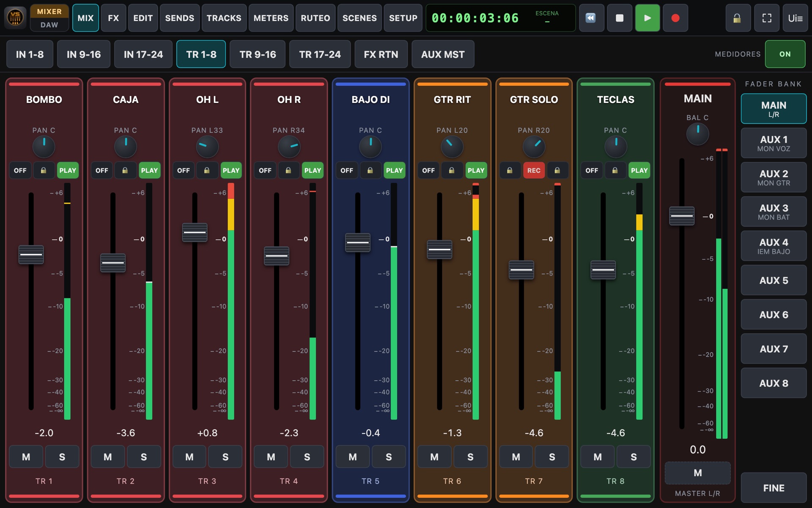Click the GTR RIT pan knob
Image resolution: width=812 pixels, height=508 pixels.
[x=452, y=147]
